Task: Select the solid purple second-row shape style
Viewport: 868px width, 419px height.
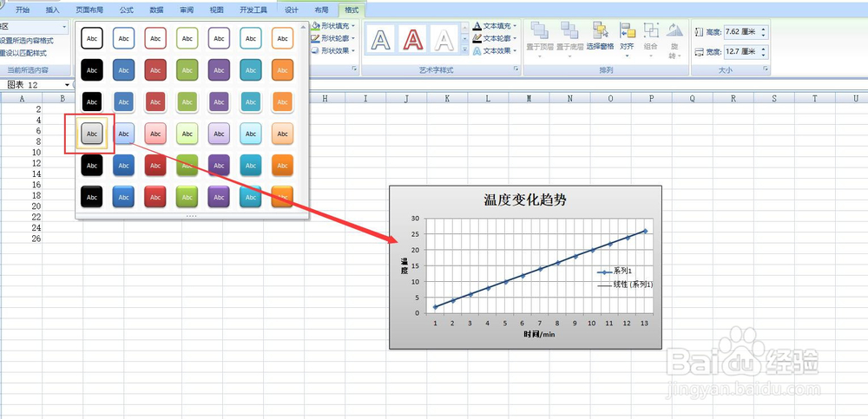Action: tap(219, 70)
